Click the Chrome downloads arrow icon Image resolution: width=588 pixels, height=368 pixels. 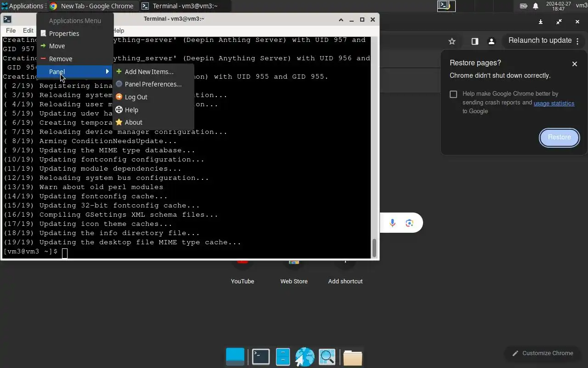[x=541, y=22]
